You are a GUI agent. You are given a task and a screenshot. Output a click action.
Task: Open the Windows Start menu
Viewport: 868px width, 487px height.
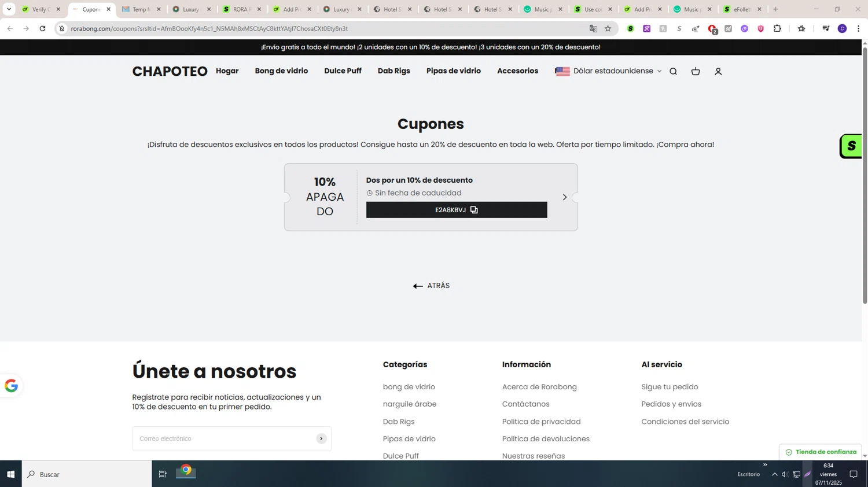(x=10, y=474)
